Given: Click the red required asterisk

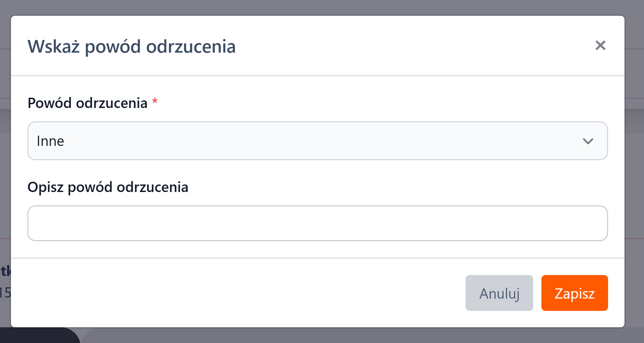Looking at the screenshot, I should pos(155,101).
